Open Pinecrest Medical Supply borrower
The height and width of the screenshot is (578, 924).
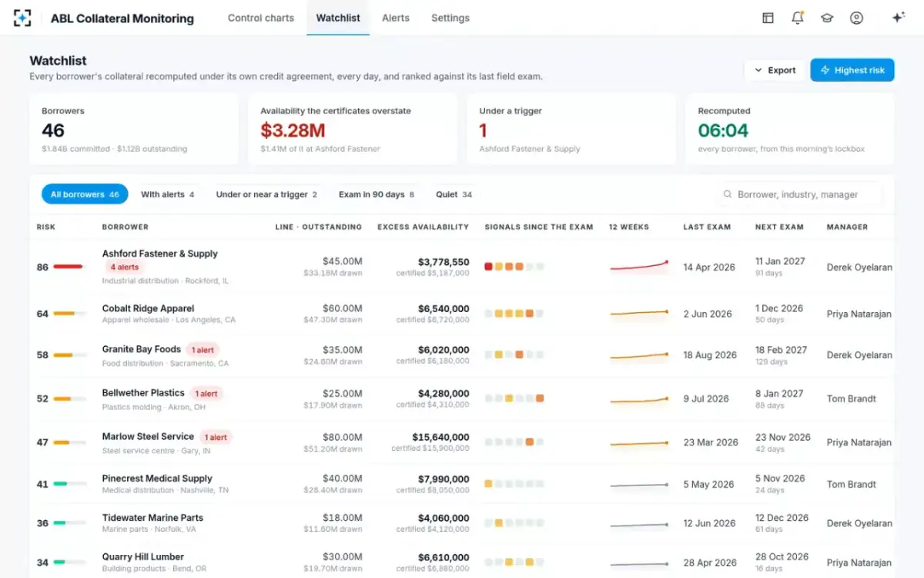tap(157, 479)
